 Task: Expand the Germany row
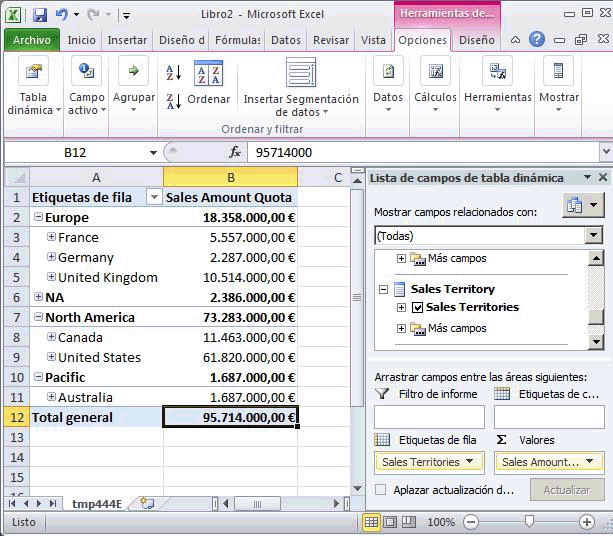[x=51, y=256]
